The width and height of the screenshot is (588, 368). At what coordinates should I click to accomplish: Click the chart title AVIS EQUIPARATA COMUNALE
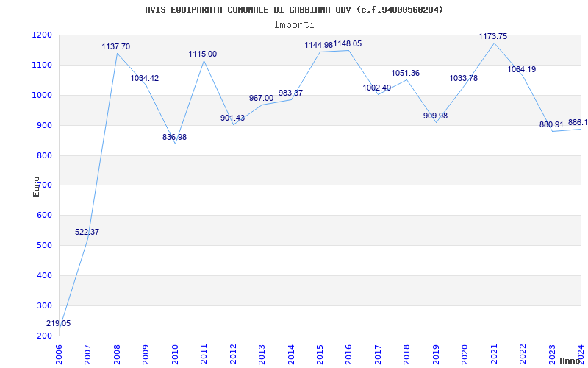pyautogui.click(x=294, y=10)
